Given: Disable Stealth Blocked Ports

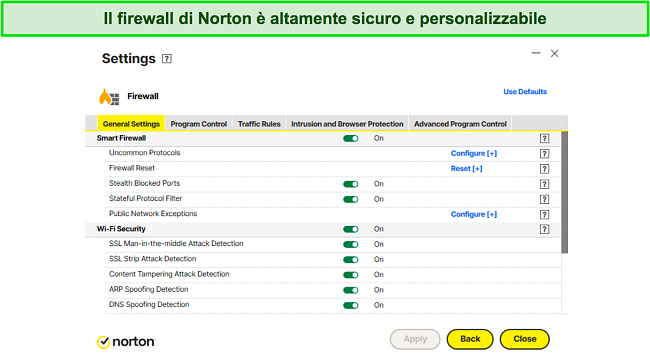Looking at the screenshot, I should [351, 184].
